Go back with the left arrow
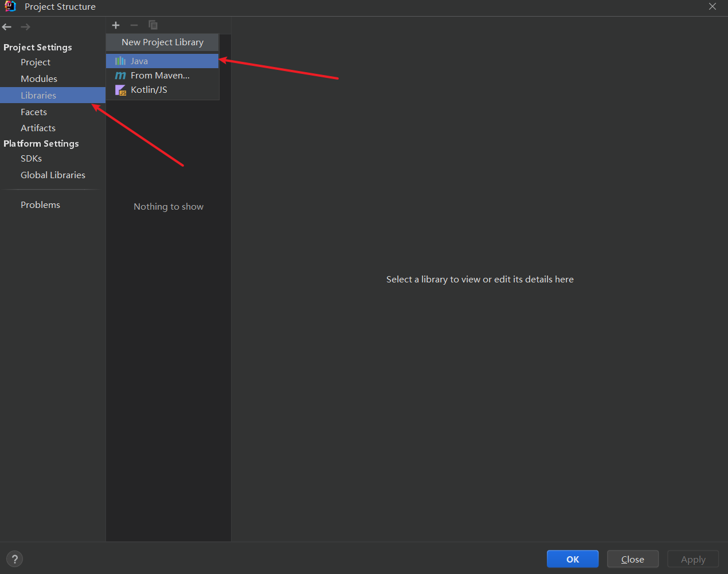The height and width of the screenshot is (574, 728). coord(7,27)
